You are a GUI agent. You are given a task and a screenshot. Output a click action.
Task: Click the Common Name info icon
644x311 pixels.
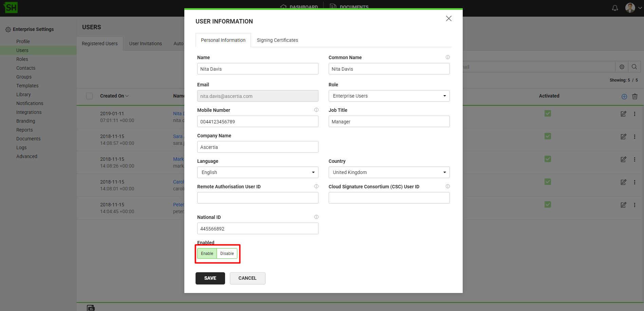pyautogui.click(x=447, y=57)
